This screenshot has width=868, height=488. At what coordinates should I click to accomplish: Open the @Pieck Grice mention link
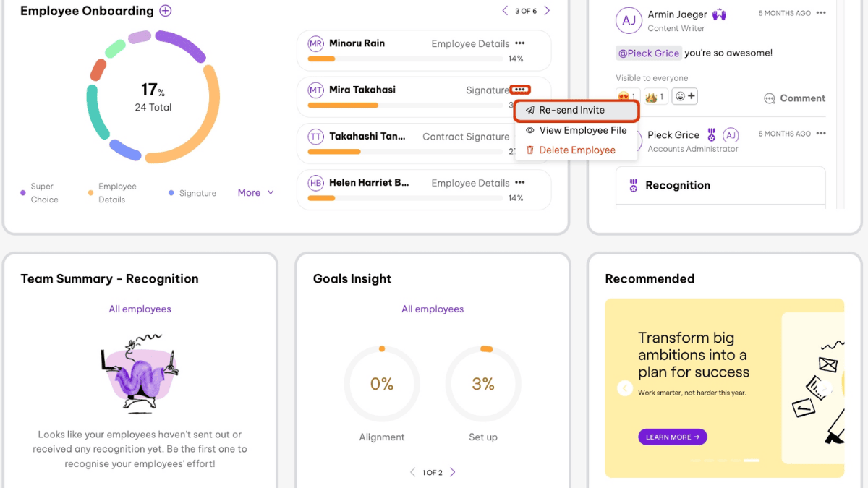648,53
